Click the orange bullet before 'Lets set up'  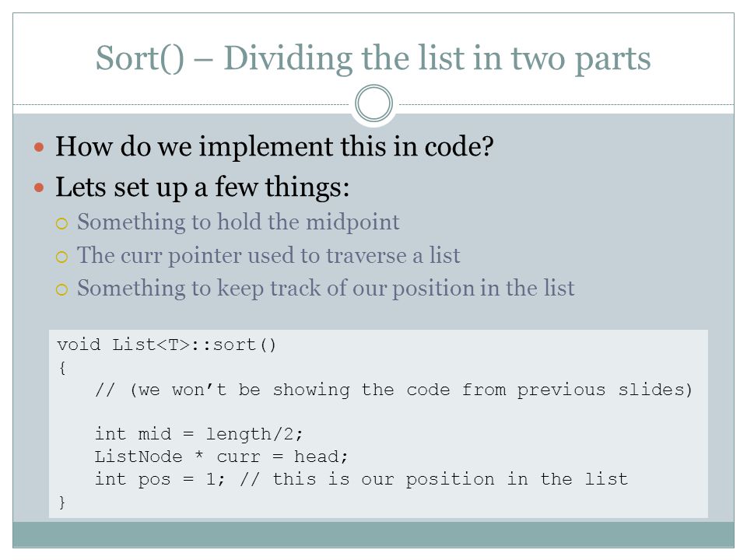pyautogui.click(x=39, y=187)
